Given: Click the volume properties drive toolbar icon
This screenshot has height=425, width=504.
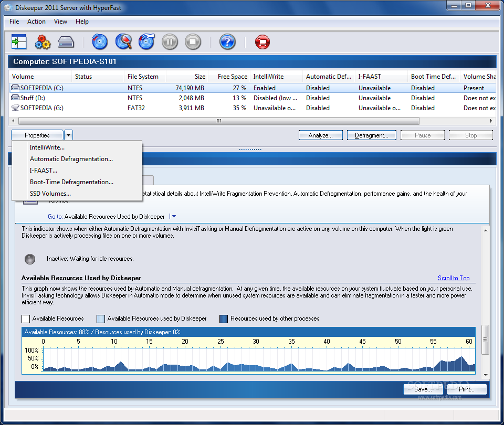Looking at the screenshot, I should tap(66, 42).
